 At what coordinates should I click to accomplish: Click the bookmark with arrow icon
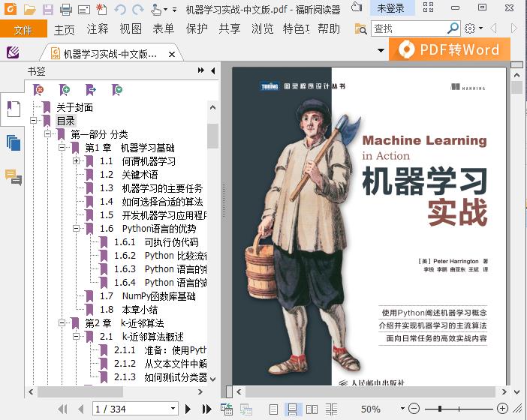point(91,90)
